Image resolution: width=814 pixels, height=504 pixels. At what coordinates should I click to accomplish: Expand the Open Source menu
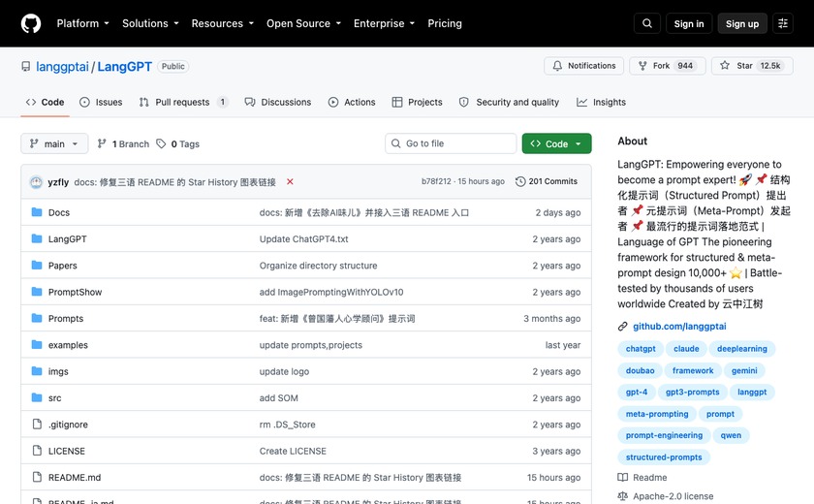point(303,23)
